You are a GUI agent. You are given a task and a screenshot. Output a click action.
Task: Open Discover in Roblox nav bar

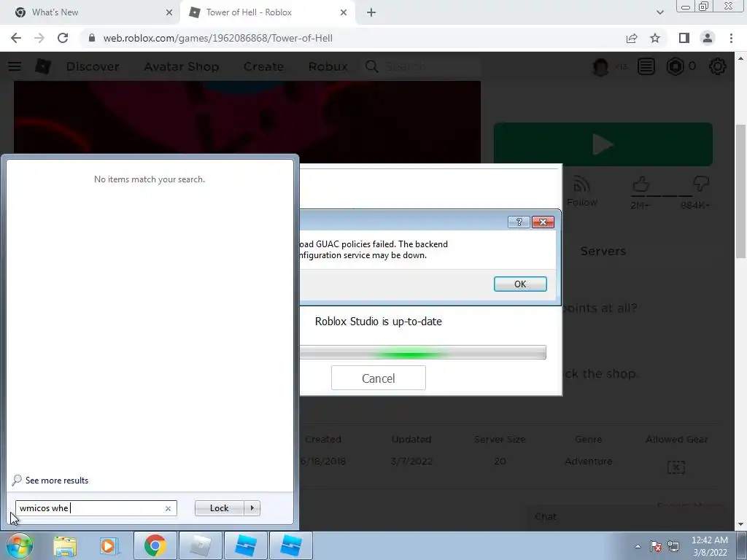[93, 66]
